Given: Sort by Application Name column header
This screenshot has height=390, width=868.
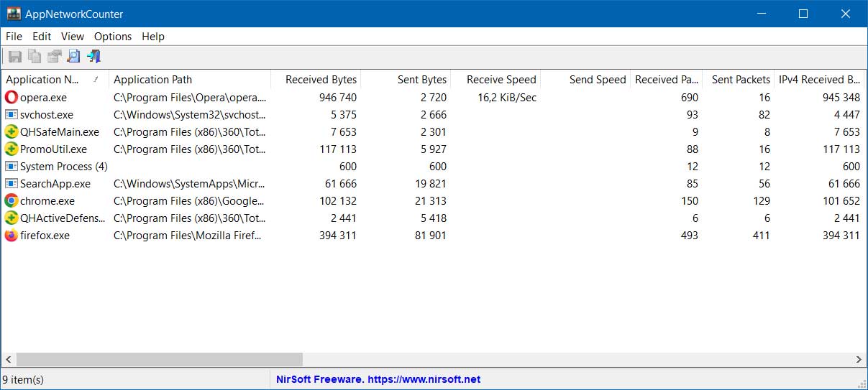Looking at the screenshot, I should pyautogui.click(x=55, y=80).
